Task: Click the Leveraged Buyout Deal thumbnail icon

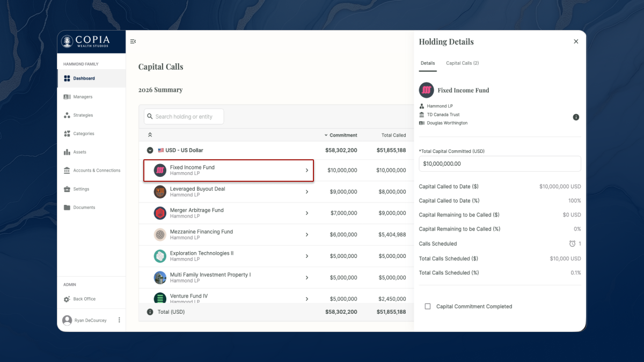Action: [160, 192]
